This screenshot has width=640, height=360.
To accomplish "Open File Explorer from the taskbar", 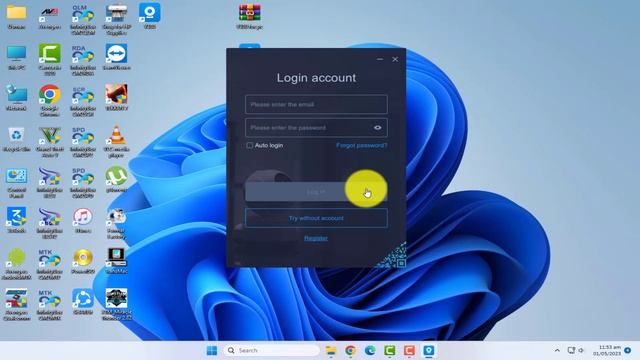I will pos(331,351).
